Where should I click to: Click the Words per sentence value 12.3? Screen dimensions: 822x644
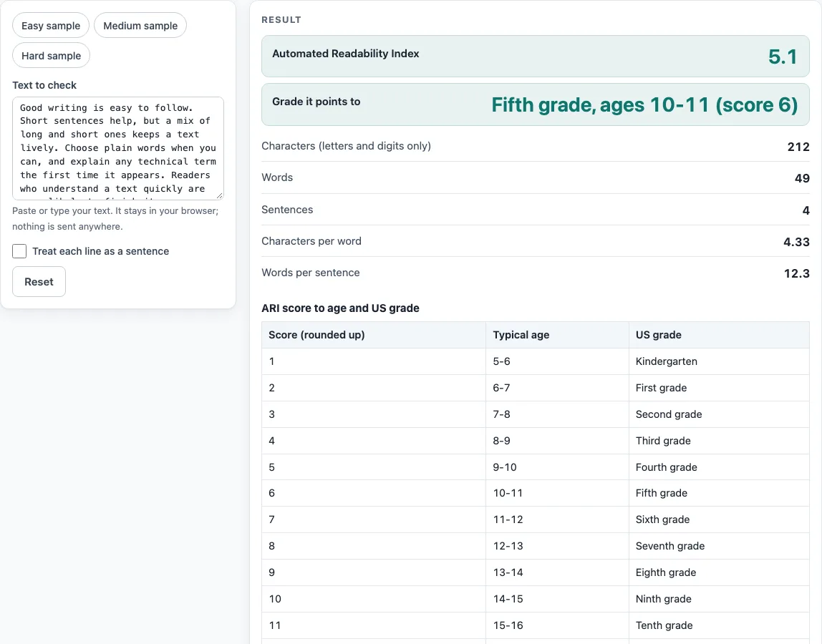[x=797, y=273]
